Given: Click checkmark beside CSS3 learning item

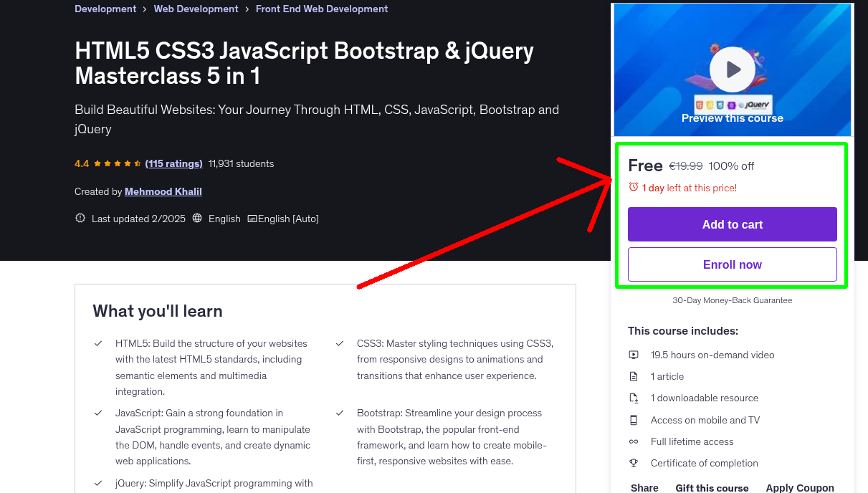Looking at the screenshot, I should (x=340, y=344).
